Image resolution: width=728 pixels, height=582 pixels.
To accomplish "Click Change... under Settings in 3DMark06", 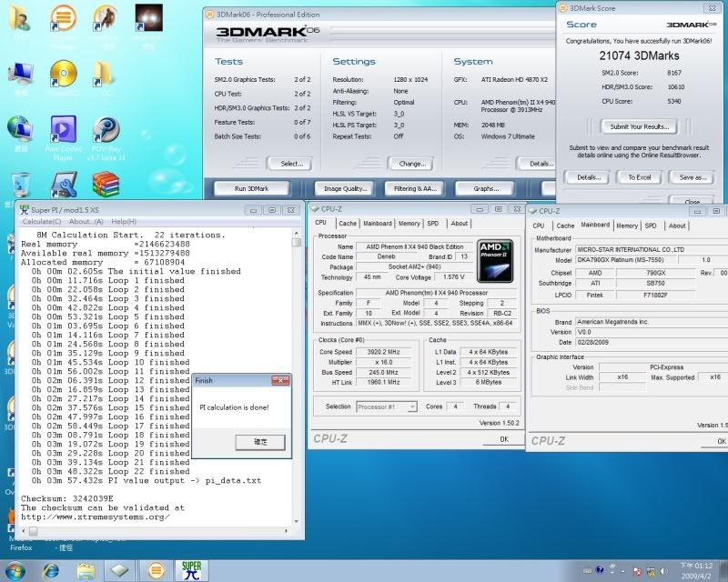I will pos(410,164).
